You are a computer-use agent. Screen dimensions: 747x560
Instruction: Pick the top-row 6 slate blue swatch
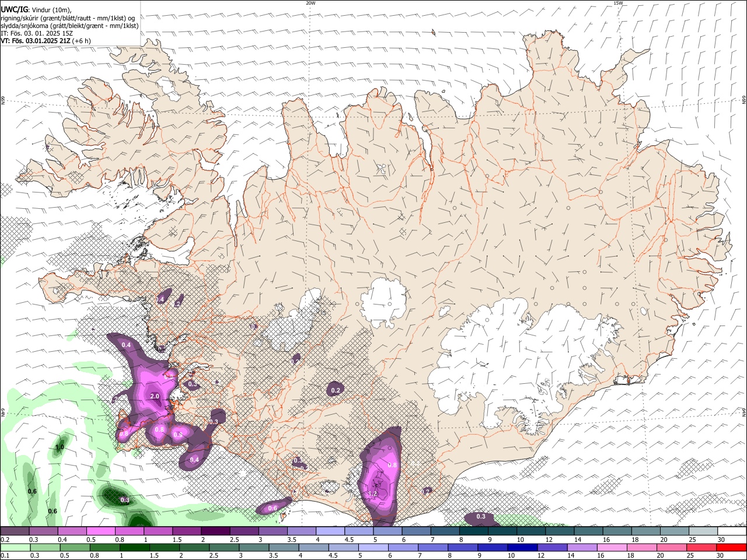coord(416,531)
